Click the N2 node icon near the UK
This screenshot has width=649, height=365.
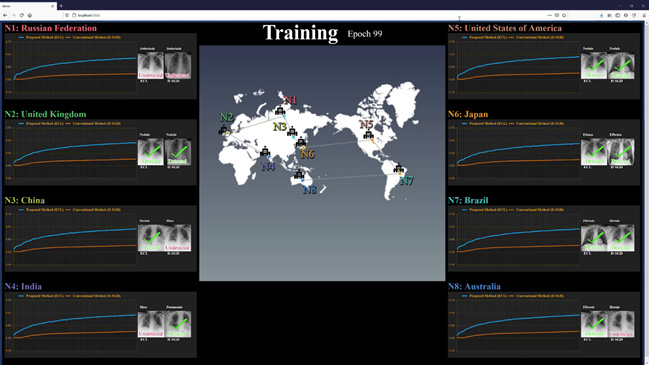(224, 130)
